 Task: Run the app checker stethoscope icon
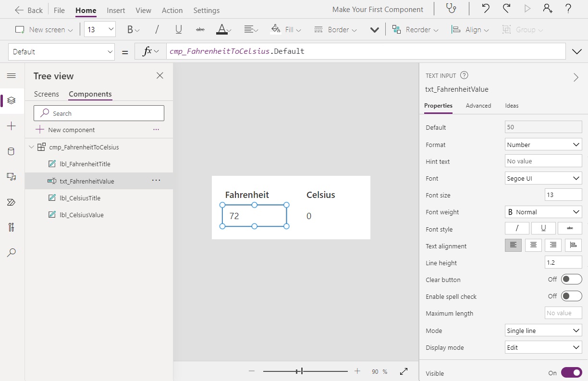tap(451, 9)
